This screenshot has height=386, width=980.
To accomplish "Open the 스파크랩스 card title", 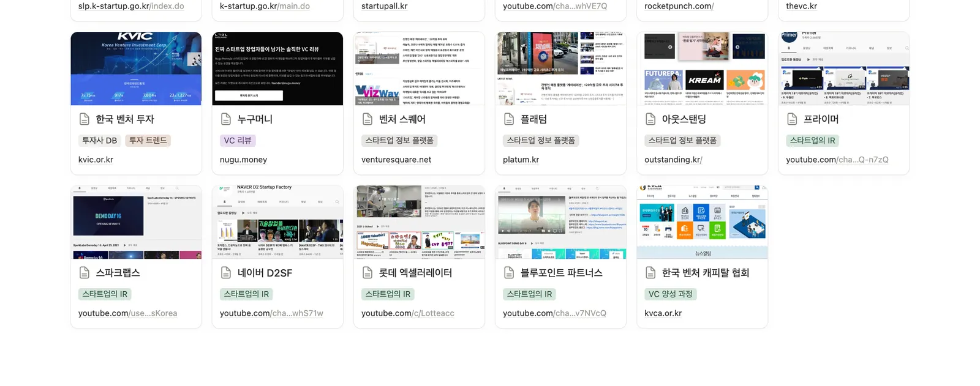I will tap(118, 273).
